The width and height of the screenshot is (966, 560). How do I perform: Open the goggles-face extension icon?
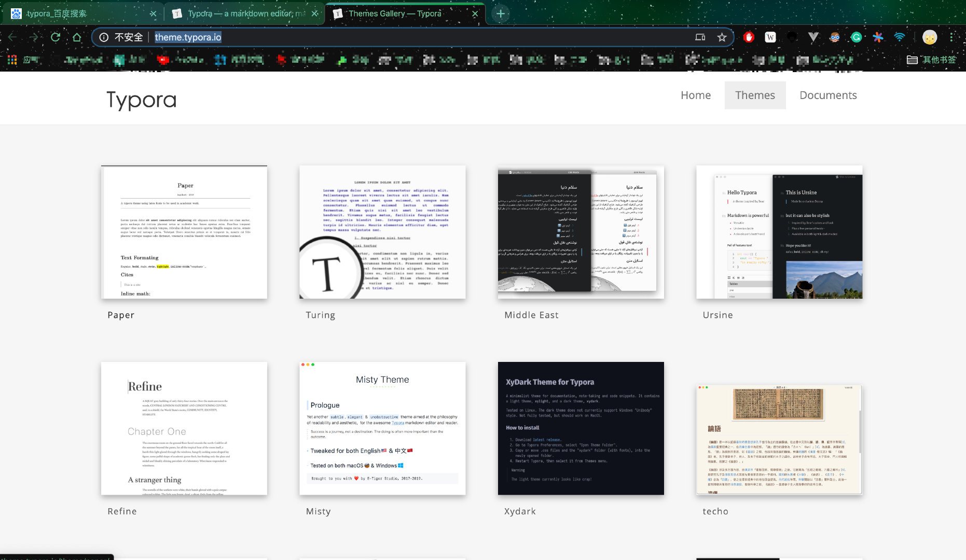point(835,37)
